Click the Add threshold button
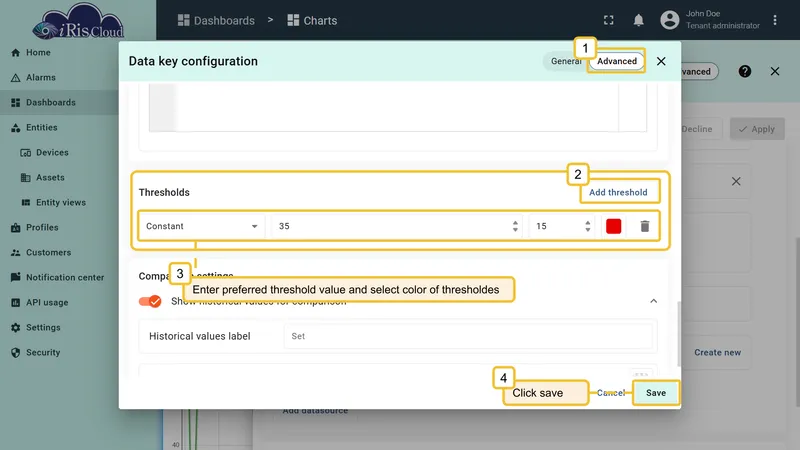 coord(618,192)
